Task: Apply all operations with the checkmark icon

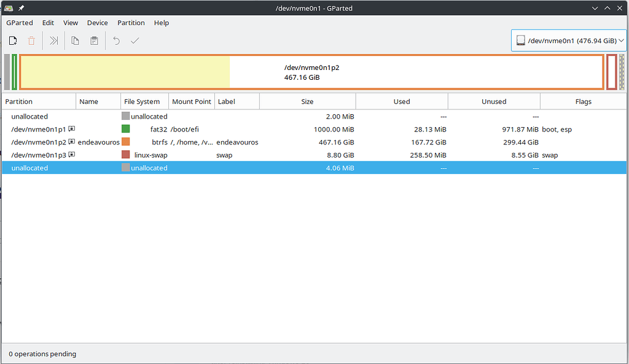Action: point(135,41)
